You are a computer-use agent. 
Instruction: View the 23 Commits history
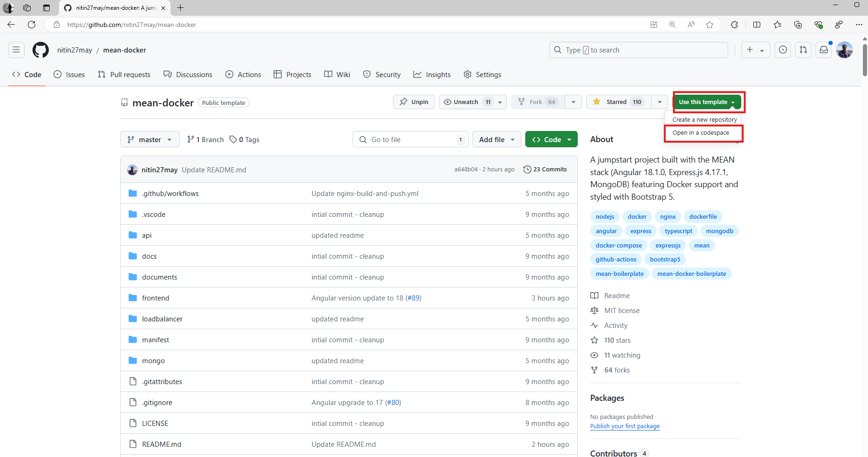(x=545, y=170)
